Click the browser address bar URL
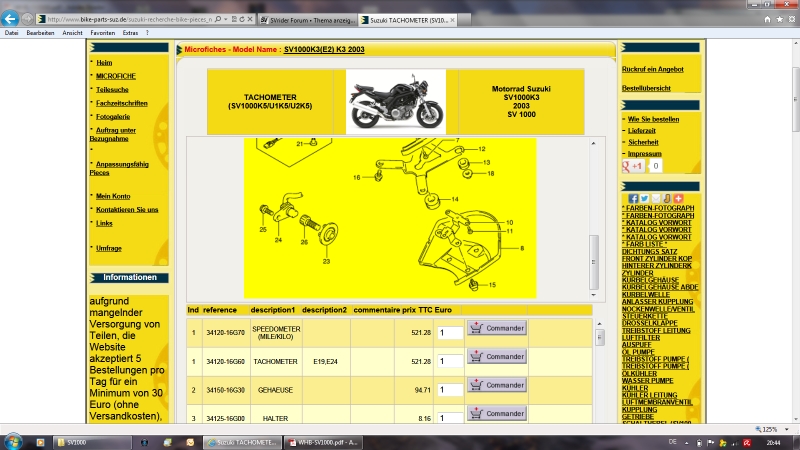This screenshot has width=800, height=450. pyautogui.click(x=129, y=19)
